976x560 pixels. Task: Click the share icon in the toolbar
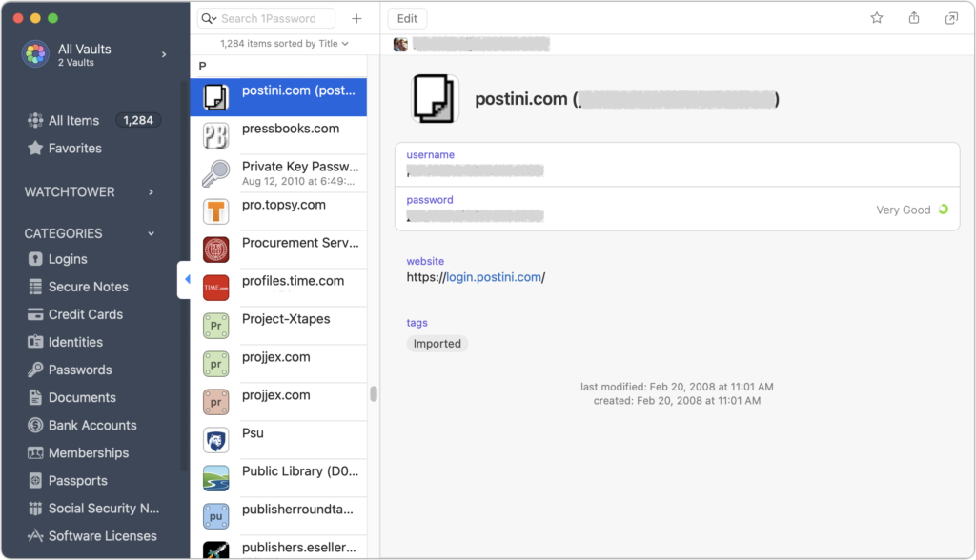point(914,18)
